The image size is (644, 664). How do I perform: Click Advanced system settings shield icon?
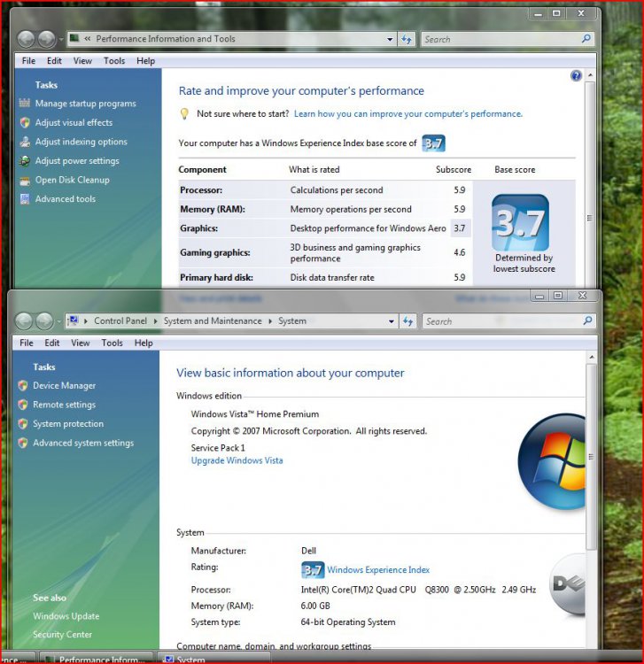(x=23, y=443)
